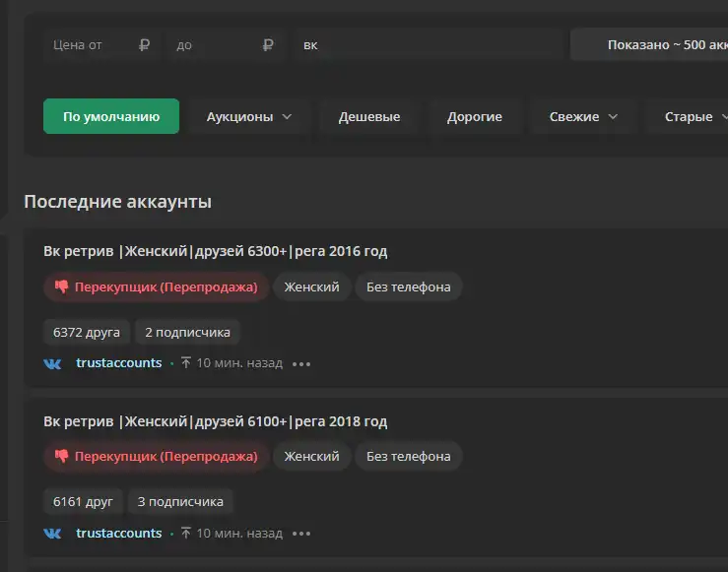Click 'Перекупщик (Перепродажа)' tag in 2018 listing
728x572 pixels.
coord(157,456)
